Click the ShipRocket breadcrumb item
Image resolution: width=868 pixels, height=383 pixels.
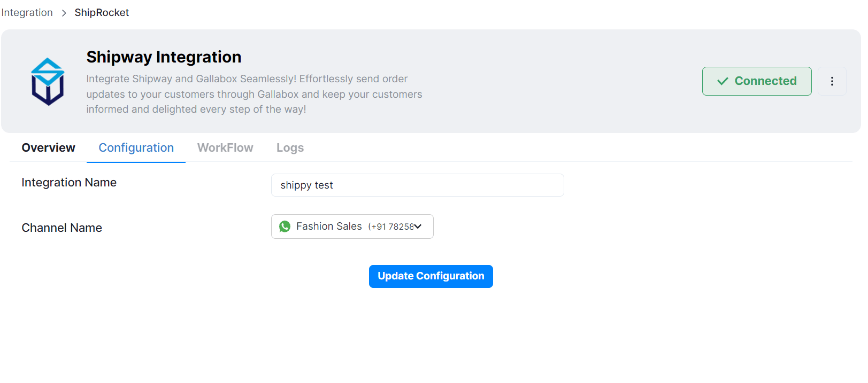tap(102, 13)
